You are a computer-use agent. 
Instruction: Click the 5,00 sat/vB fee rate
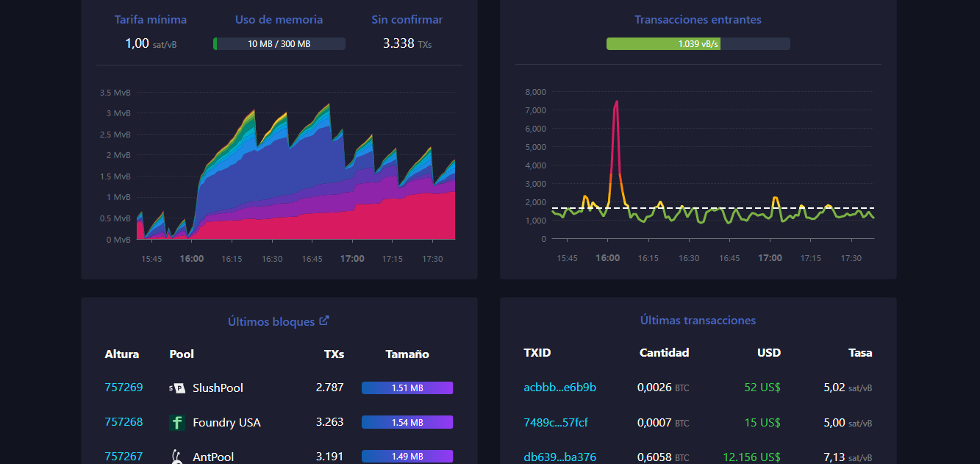(848, 422)
